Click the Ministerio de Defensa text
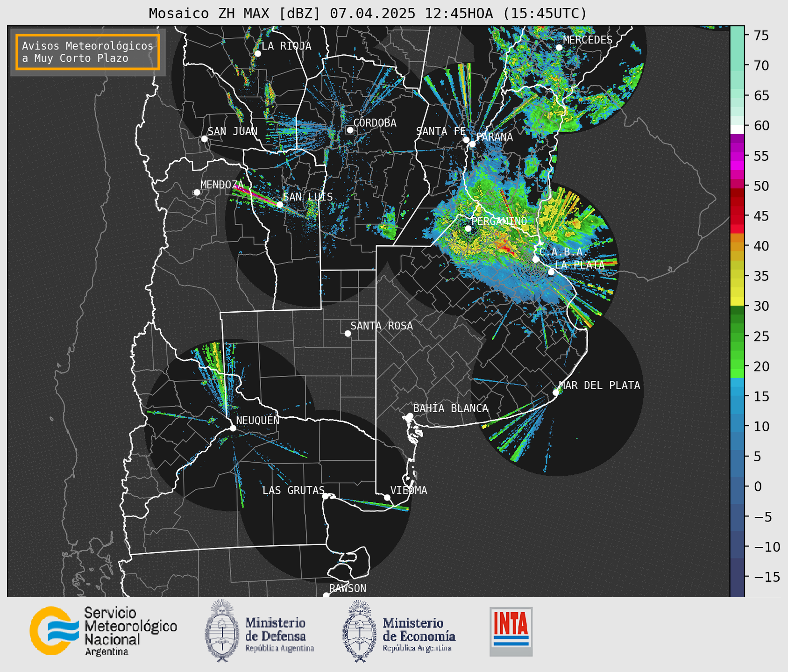 [280, 635]
